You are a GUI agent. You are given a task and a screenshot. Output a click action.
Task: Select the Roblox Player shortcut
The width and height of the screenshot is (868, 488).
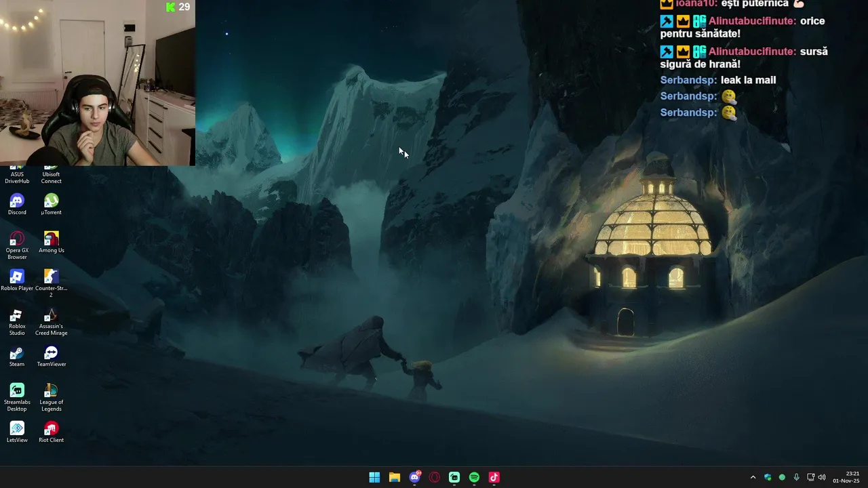click(x=17, y=280)
